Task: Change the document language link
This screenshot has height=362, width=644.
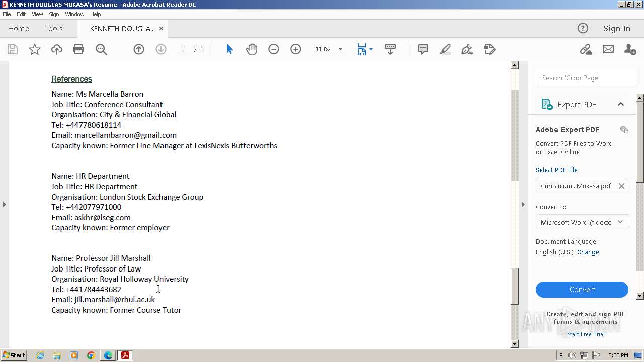Action: coord(588,252)
